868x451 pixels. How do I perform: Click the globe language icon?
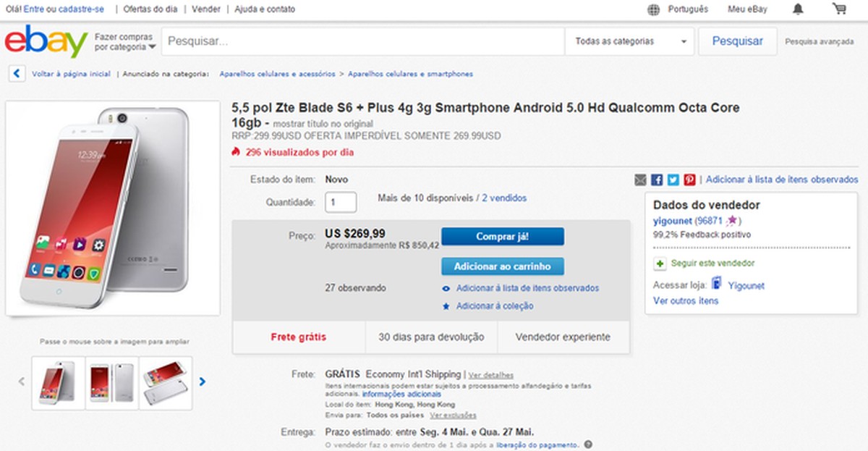655,9
